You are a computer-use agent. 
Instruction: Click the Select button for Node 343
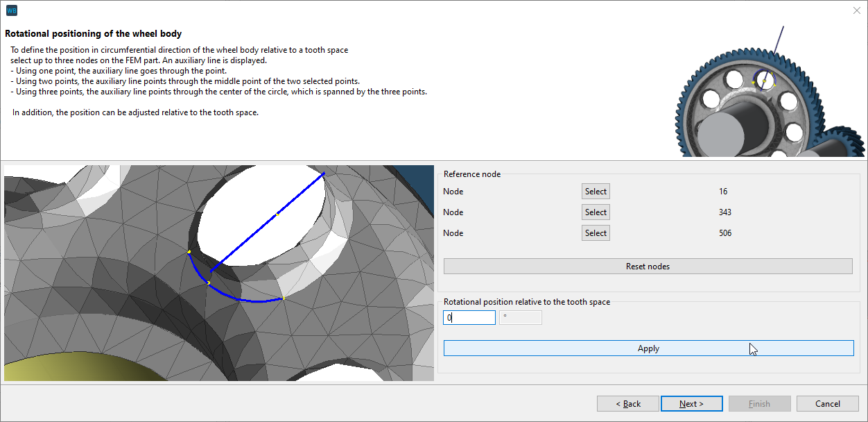point(595,212)
